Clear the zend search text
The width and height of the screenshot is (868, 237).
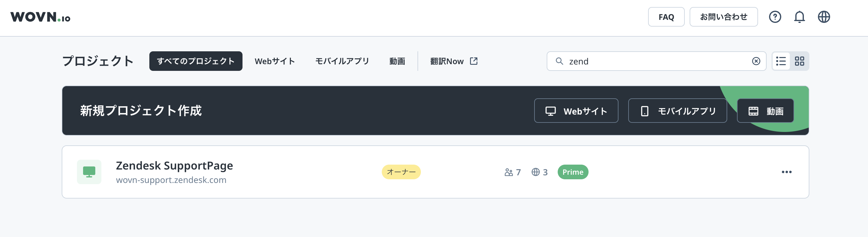pyautogui.click(x=756, y=61)
